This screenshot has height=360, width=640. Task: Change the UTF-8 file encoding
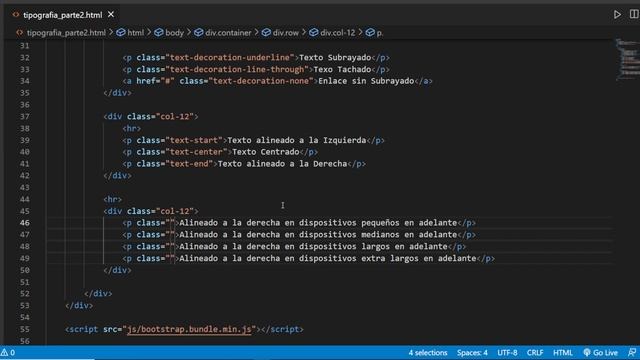[507, 353]
